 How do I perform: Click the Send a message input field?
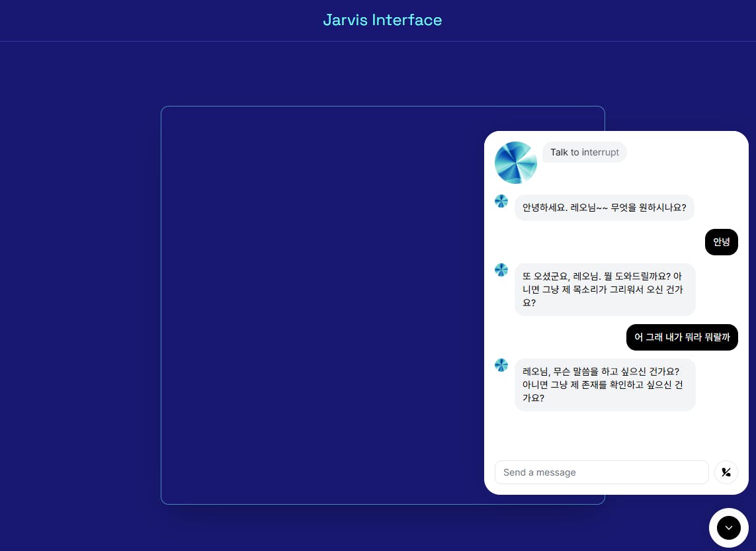(x=601, y=472)
